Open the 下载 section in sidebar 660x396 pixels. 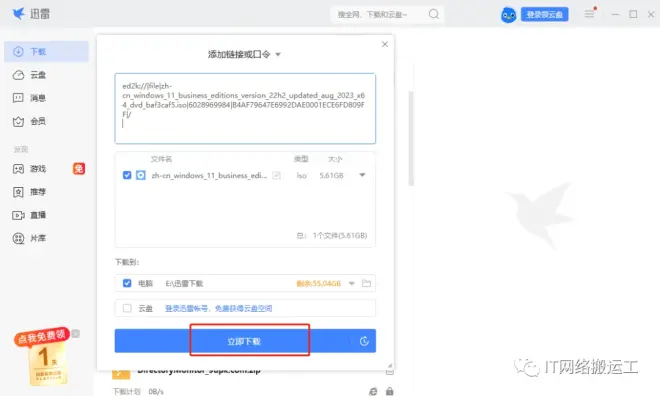click(x=46, y=52)
